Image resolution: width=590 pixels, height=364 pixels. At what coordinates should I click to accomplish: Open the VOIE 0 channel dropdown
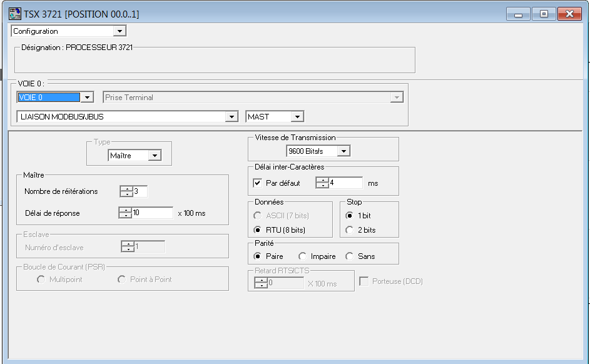[x=88, y=98]
